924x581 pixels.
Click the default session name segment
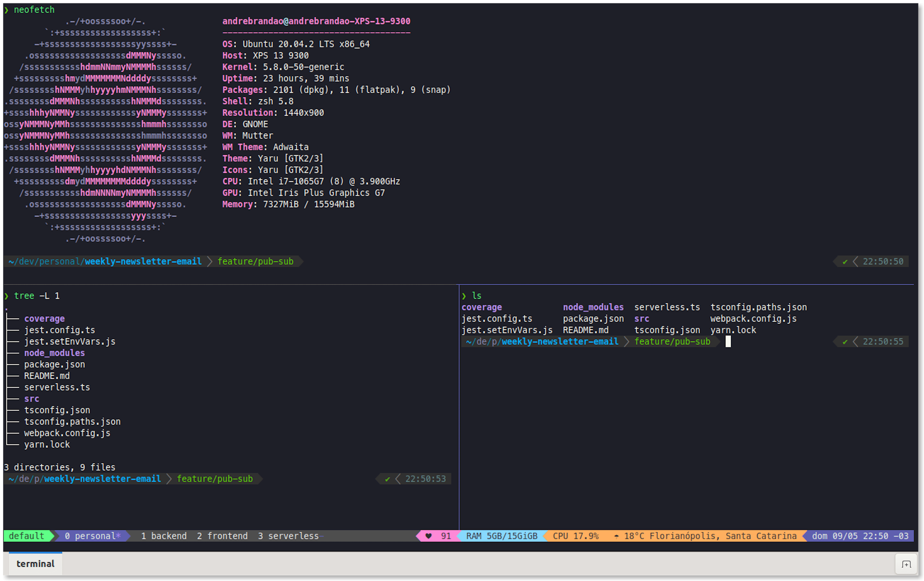tap(26, 536)
